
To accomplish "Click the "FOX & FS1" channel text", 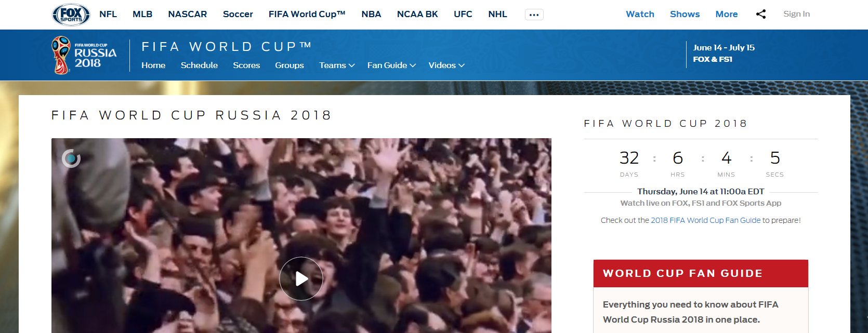I will click(713, 59).
